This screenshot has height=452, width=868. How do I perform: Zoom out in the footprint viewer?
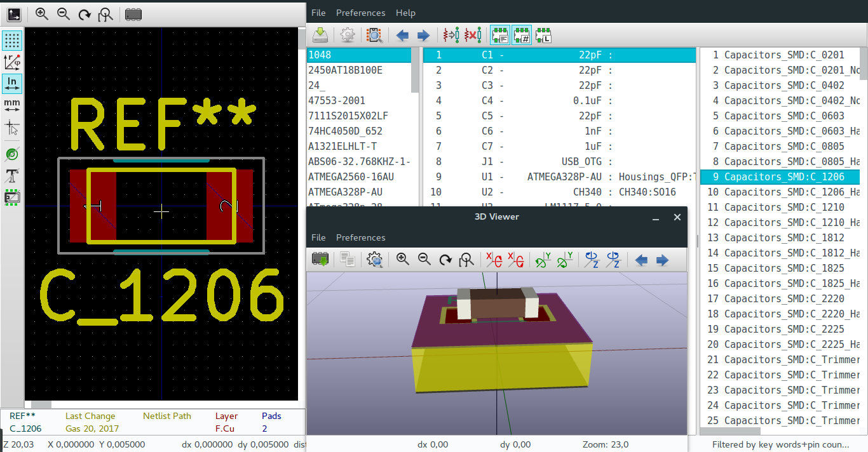pos(64,14)
